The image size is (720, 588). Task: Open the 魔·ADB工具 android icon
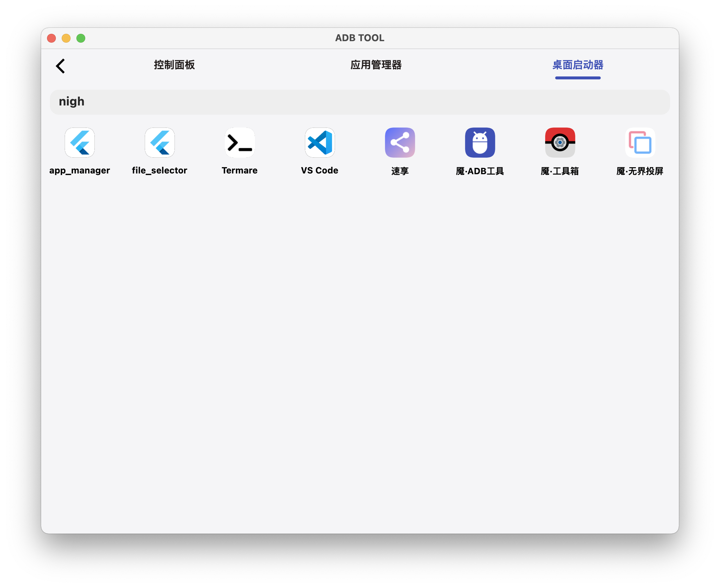tap(480, 143)
